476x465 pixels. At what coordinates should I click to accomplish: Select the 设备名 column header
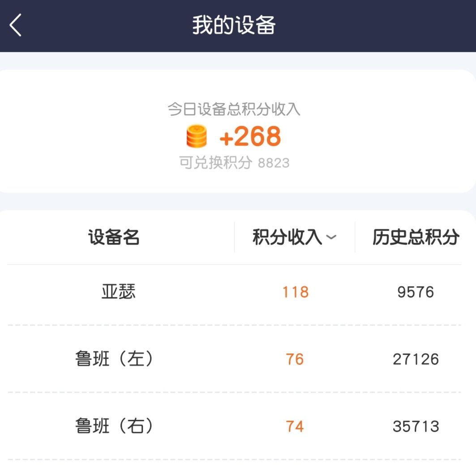pos(114,237)
